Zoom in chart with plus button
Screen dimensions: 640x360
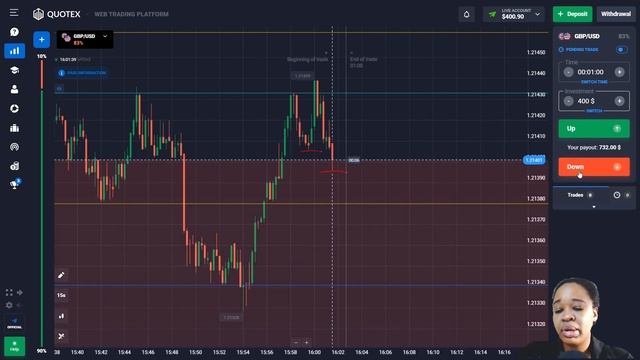[307, 342]
